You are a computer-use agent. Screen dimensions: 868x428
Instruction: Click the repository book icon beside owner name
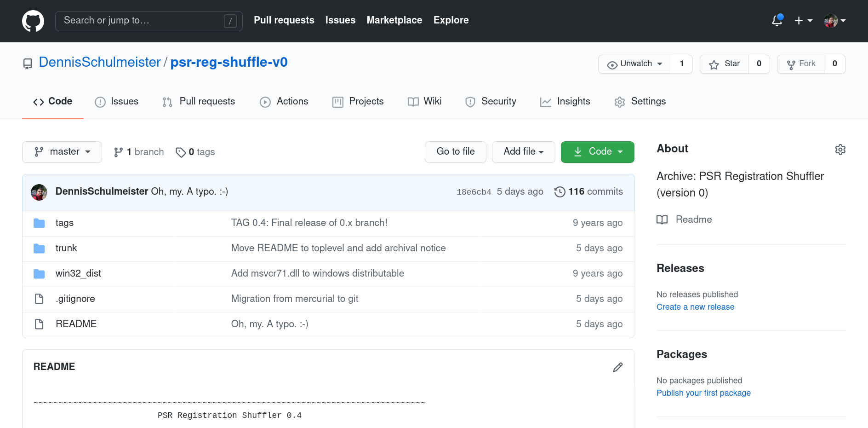click(x=28, y=64)
